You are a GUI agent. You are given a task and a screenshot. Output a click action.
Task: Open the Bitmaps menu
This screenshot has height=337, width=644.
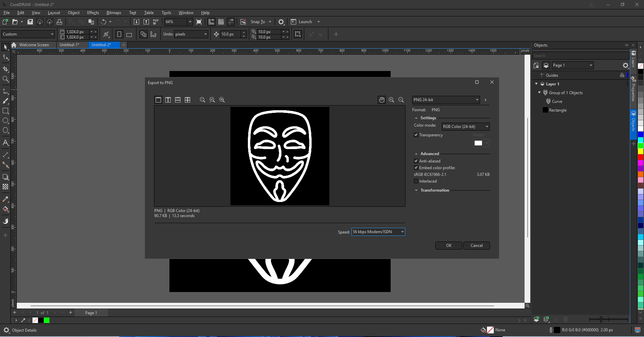click(x=114, y=13)
